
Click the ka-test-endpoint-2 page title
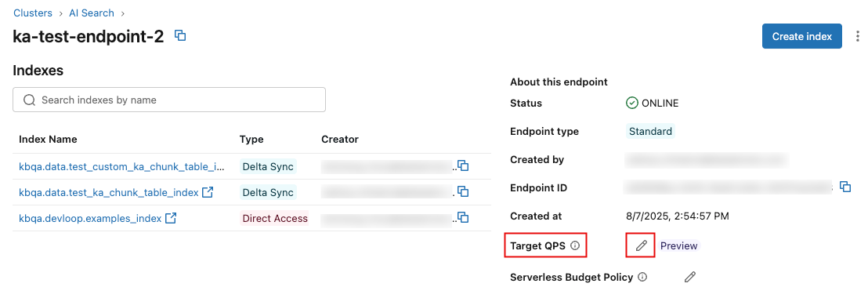coord(89,37)
